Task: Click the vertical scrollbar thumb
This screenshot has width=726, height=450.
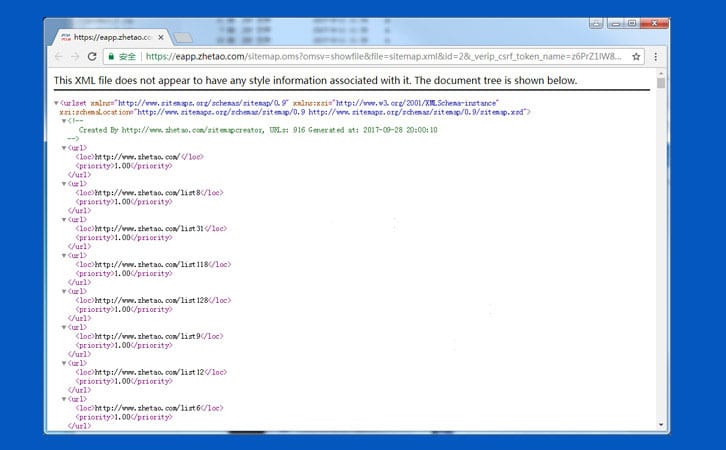Action: (661, 83)
